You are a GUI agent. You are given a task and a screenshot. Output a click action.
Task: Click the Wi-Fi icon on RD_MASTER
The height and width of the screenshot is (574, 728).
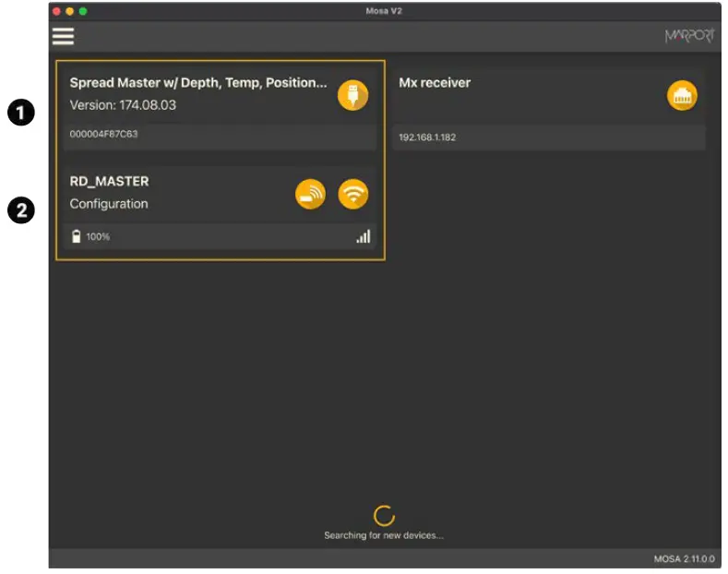pos(352,194)
